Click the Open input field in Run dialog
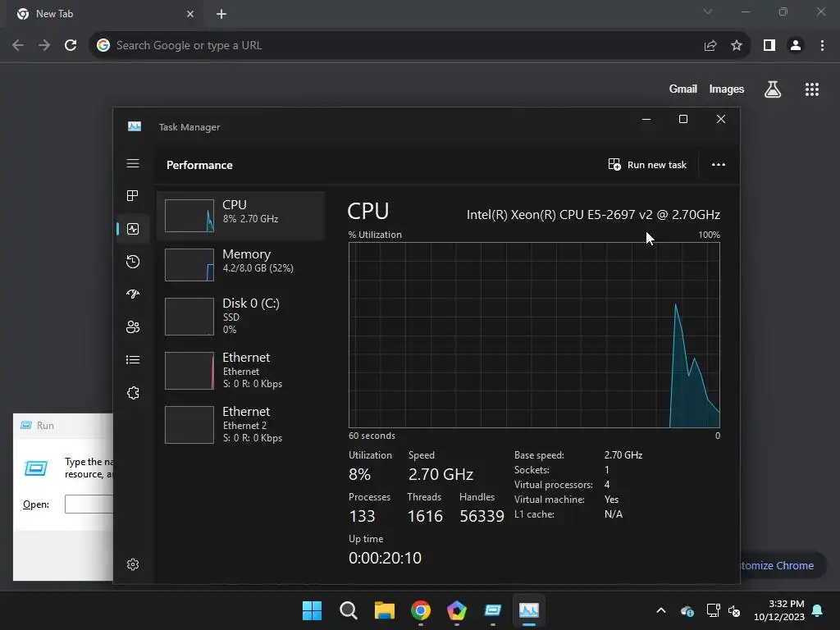The image size is (840, 630). [89, 504]
